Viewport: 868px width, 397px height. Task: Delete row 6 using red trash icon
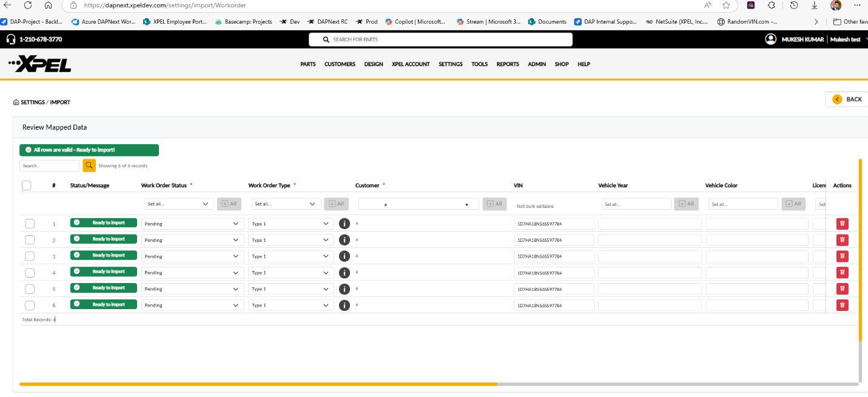842,305
